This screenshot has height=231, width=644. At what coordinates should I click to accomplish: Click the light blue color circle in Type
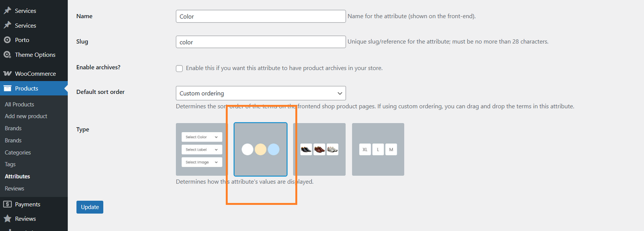coord(273,149)
